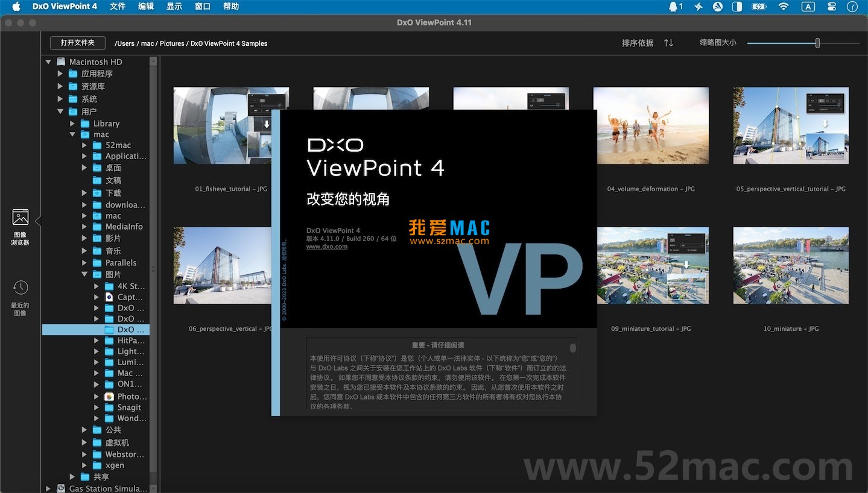The width and height of the screenshot is (868, 493).
Task: Open the Apple menu
Action: click(x=16, y=7)
